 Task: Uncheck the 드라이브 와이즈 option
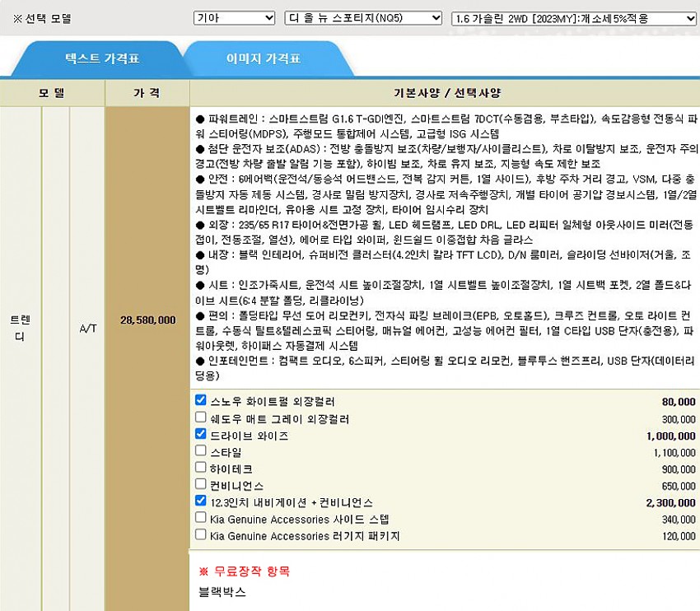point(200,434)
